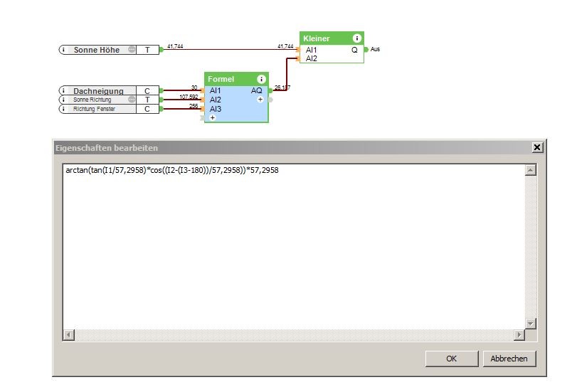This screenshot has height=392, width=577.
Task: Click the scroll up arrow in formula box
Action: [530, 170]
